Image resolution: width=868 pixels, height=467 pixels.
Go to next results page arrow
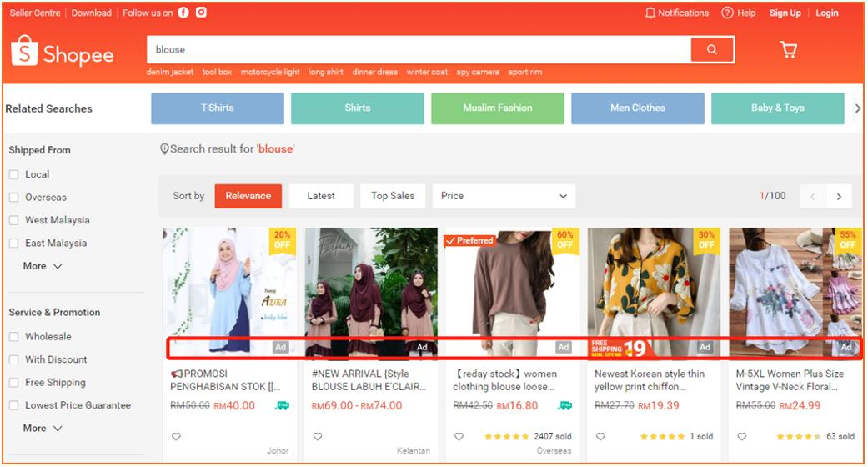click(839, 196)
